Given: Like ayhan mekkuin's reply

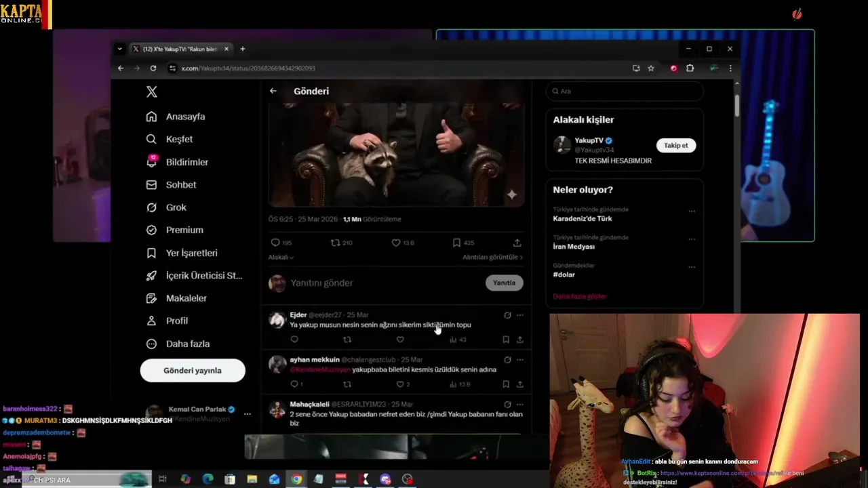Looking at the screenshot, I should pyautogui.click(x=403, y=384).
